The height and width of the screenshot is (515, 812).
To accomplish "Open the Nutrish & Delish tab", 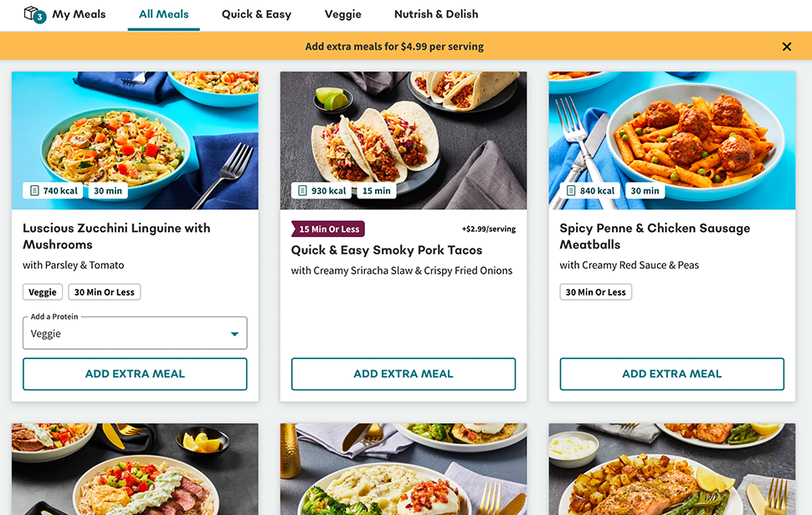I will 436,14.
